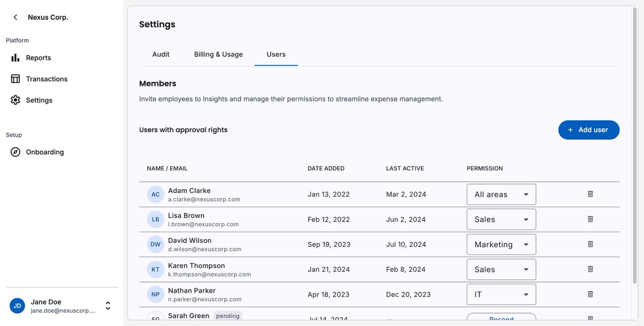Click the email l.brown@nexuscorp.com
Viewport: 644px width, 326px height.
point(203,224)
